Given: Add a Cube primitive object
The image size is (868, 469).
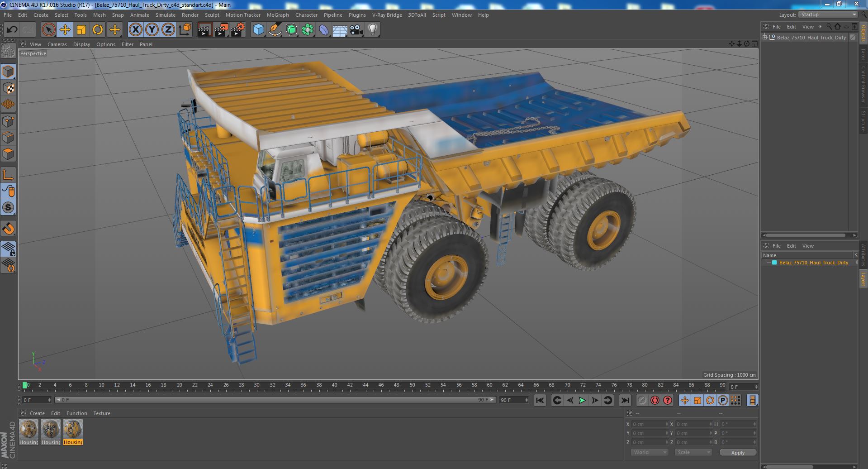Looking at the screenshot, I should [x=258, y=30].
